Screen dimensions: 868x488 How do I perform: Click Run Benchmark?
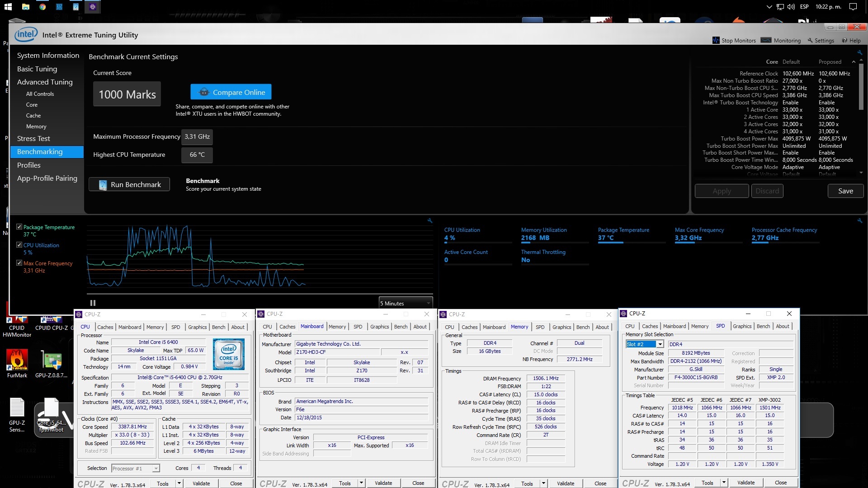(129, 184)
